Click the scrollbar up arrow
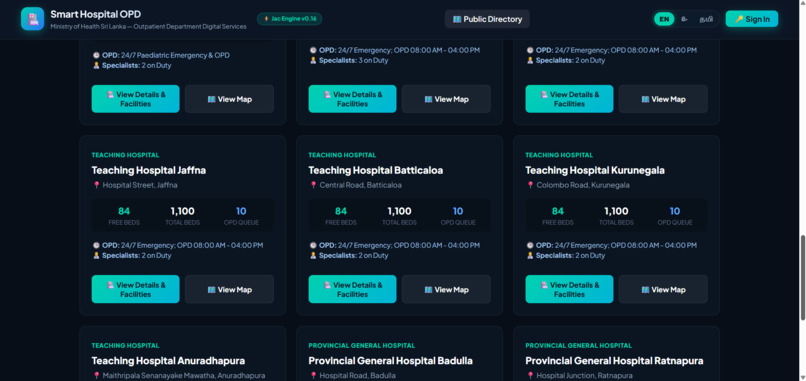The image size is (806, 381). [x=802, y=3]
